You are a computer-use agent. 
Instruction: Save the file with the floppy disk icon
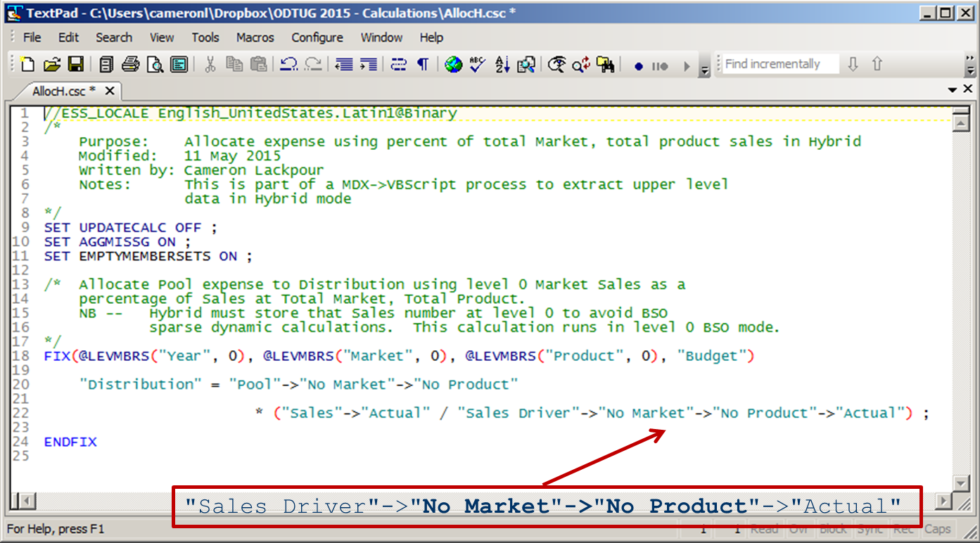(75, 65)
